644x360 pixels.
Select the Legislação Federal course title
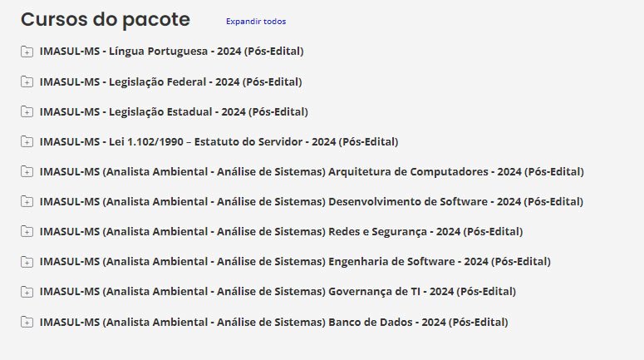170,81
